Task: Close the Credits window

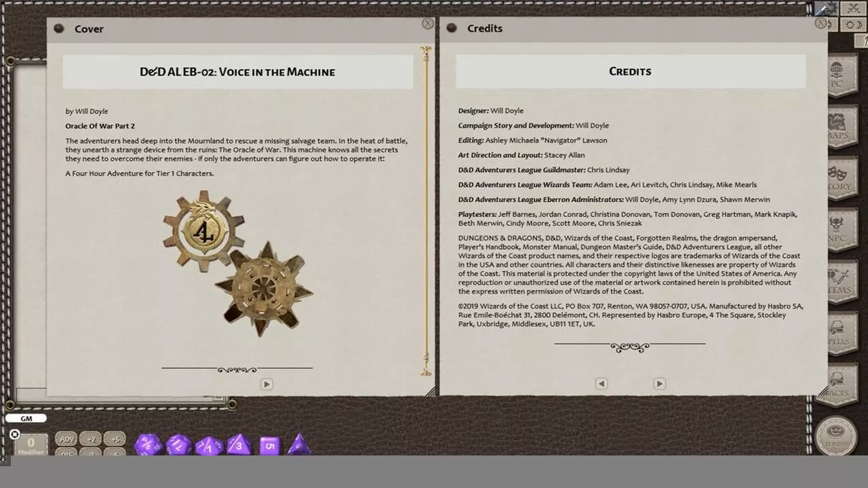Action: pyautogui.click(x=821, y=23)
